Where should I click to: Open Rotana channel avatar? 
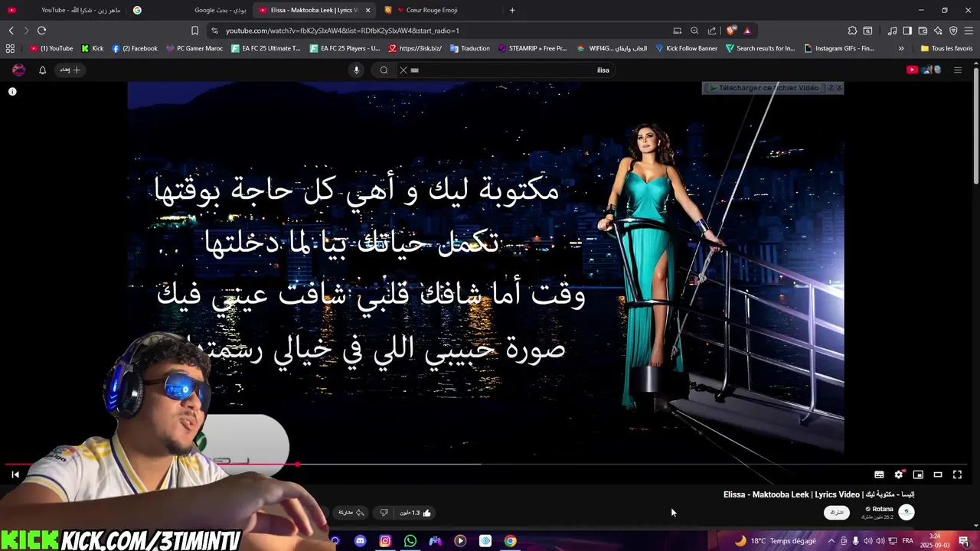click(x=906, y=512)
